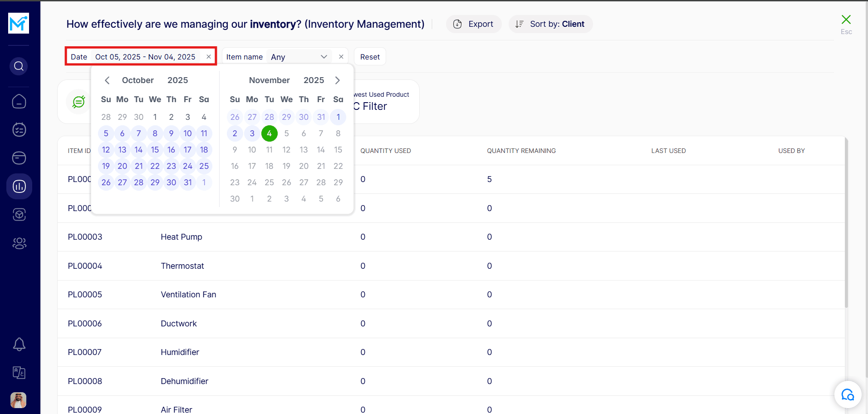This screenshot has height=414, width=868.
Task: Click the Export button
Action: click(x=474, y=24)
